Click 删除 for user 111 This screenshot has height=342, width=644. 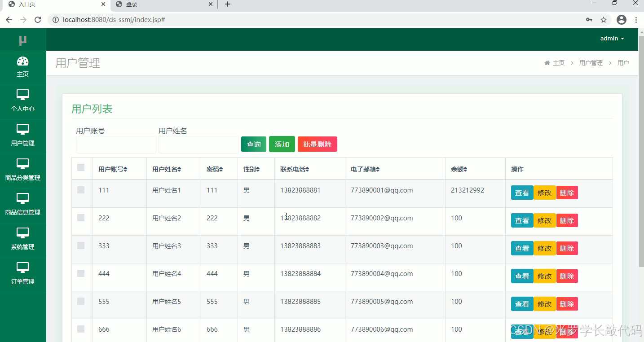[x=567, y=193]
